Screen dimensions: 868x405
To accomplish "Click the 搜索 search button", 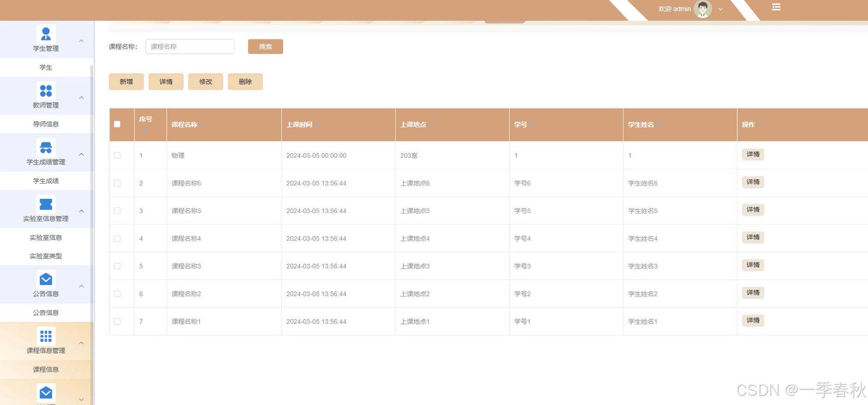I will [266, 46].
